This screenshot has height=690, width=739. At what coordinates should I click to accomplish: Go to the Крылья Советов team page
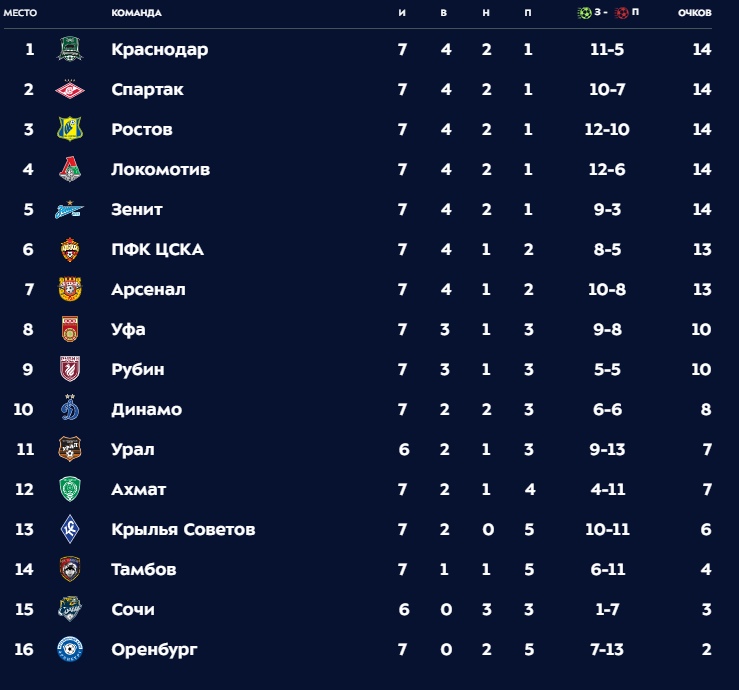(183, 529)
